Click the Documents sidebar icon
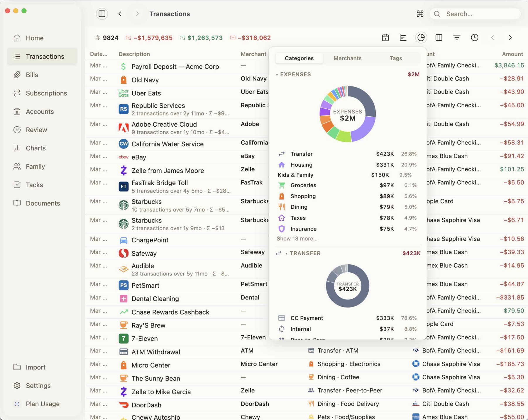The width and height of the screenshot is (528, 420). point(17,203)
